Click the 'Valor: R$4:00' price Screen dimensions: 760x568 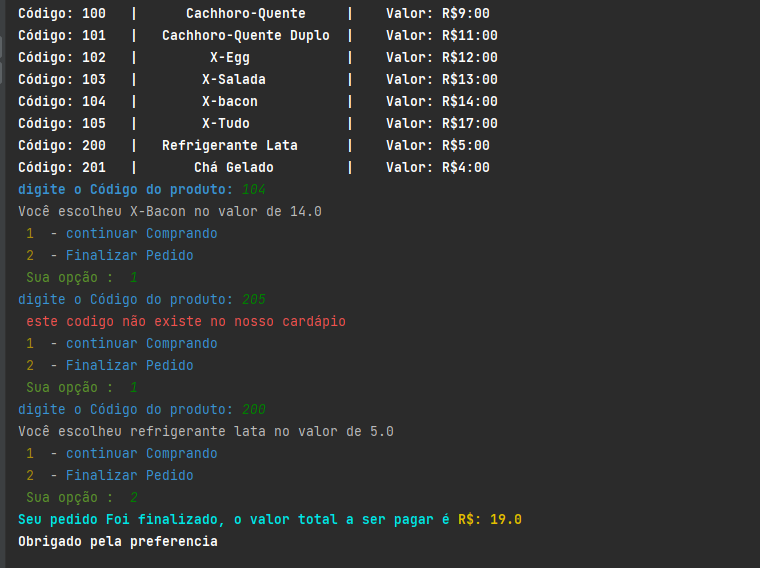(x=438, y=168)
